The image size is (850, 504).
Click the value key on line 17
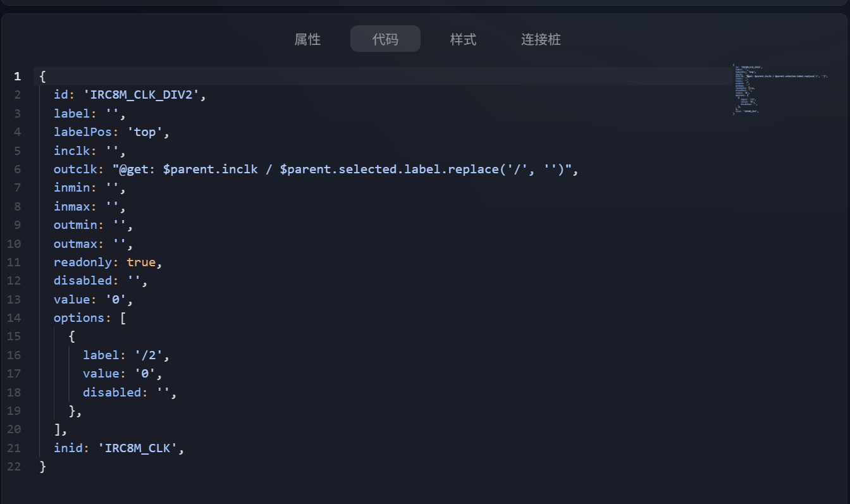tap(101, 373)
